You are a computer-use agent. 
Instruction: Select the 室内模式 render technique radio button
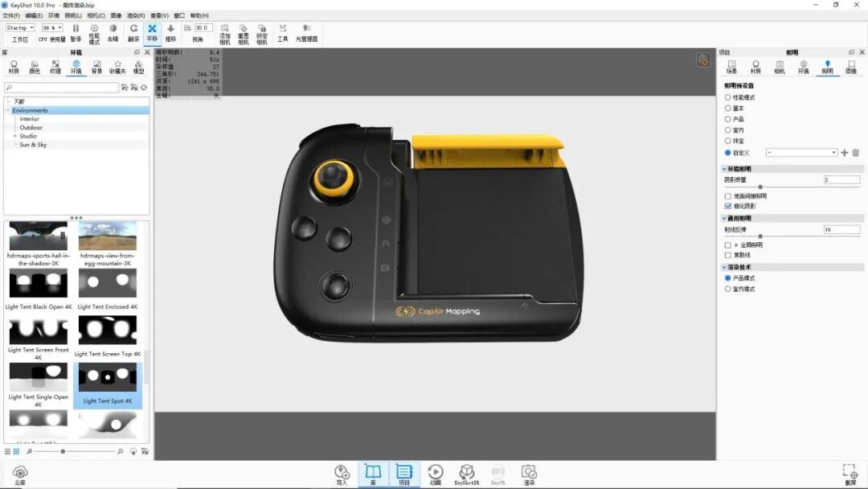pyautogui.click(x=728, y=288)
